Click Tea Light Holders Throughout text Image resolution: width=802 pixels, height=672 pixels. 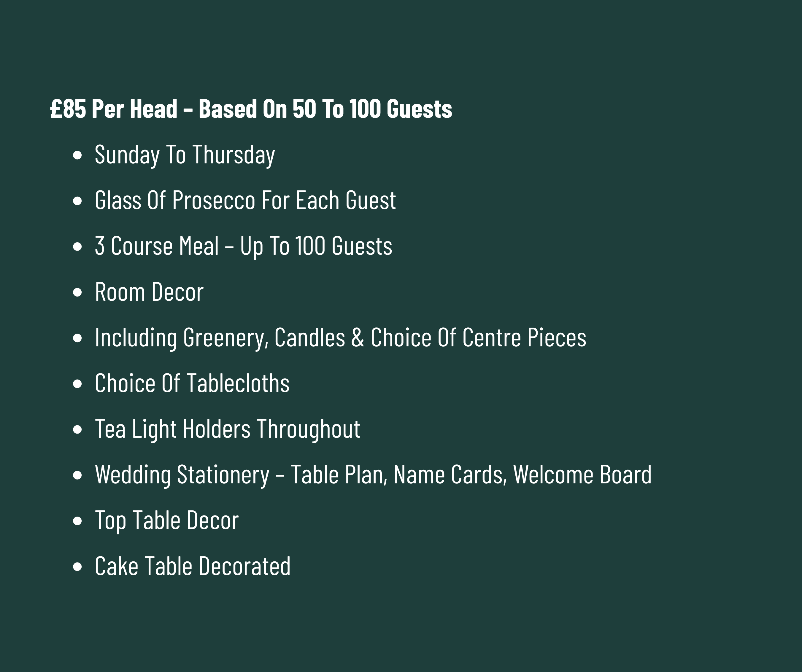(227, 429)
